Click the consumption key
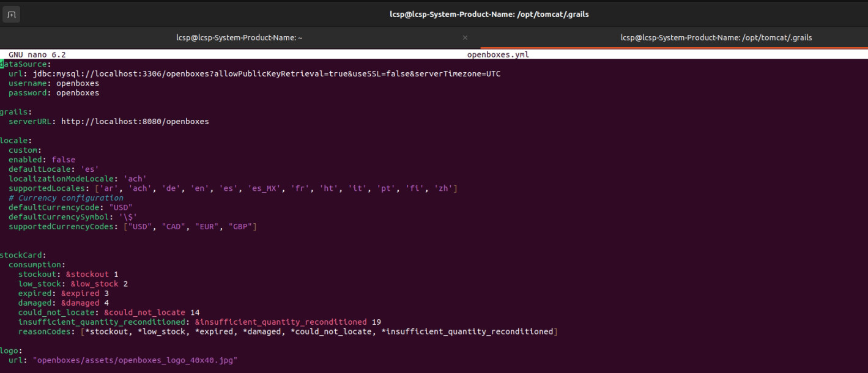This screenshot has width=868, height=373. [x=37, y=265]
